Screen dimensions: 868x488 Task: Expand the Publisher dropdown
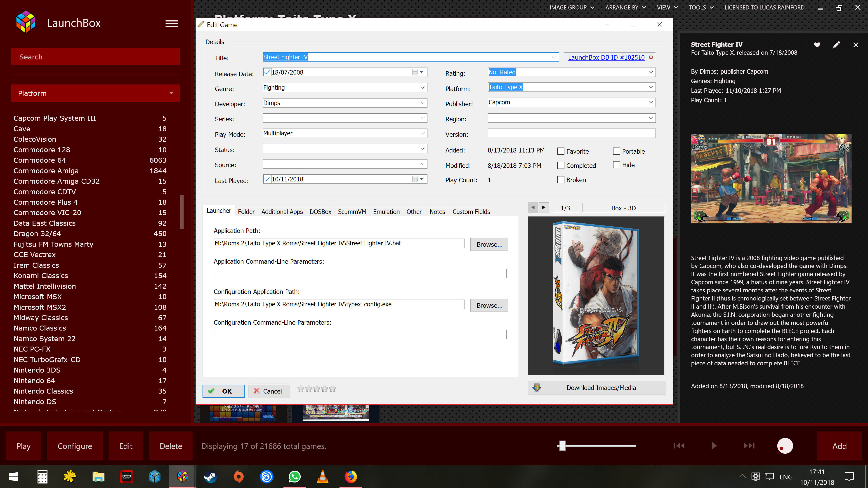pos(651,102)
